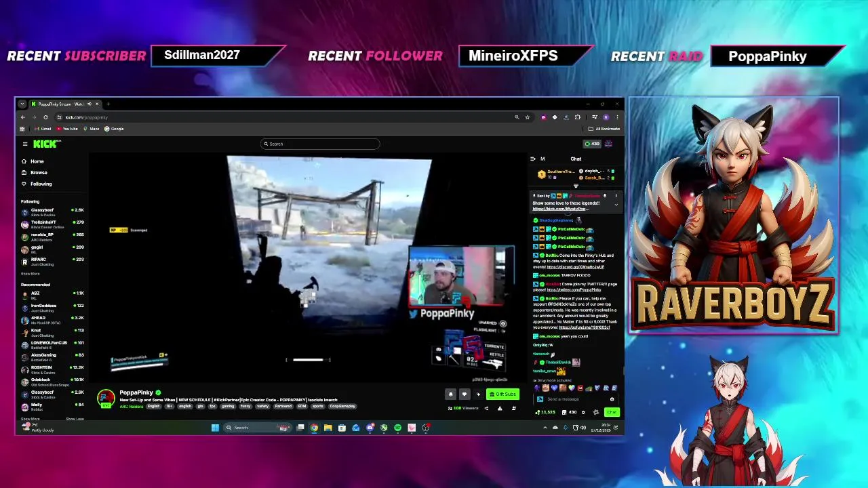Open the Kick sidebar hamburger menu
Image resolution: width=868 pixels, height=488 pixels.
[x=25, y=144]
